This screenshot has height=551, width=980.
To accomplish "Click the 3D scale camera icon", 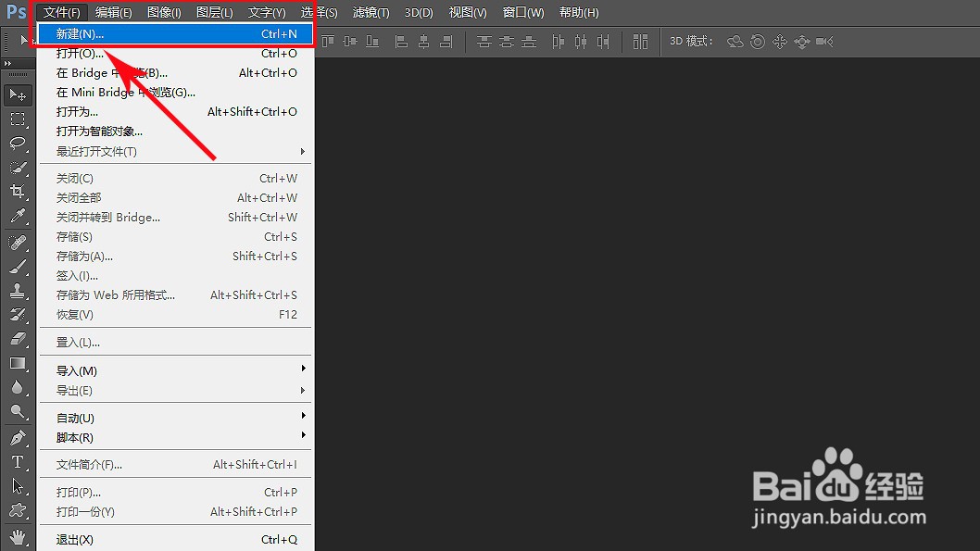I will (824, 42).
